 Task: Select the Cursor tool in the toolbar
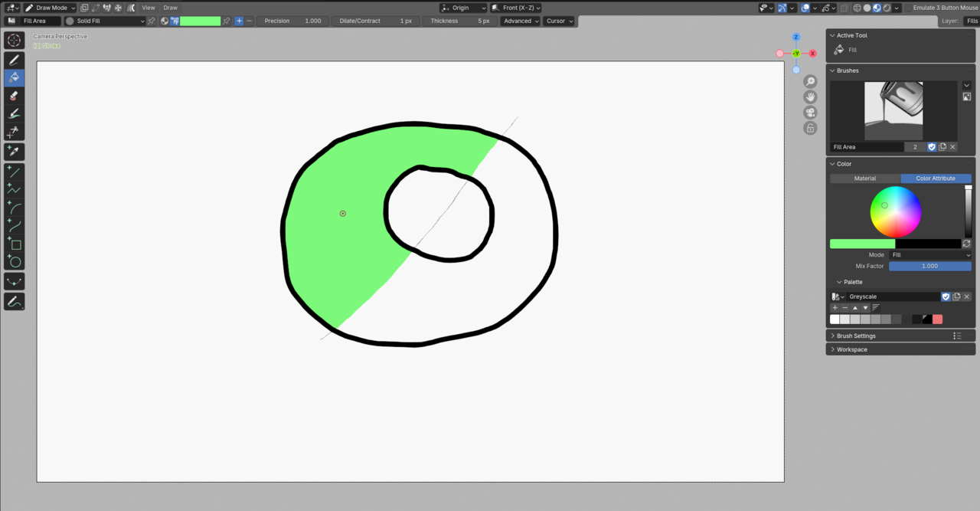click(x=14, y=41)
